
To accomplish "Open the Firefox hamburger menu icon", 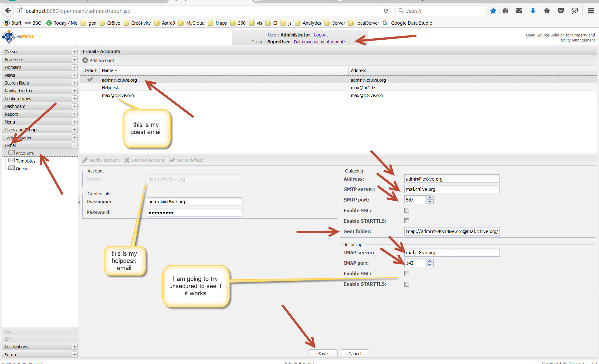I will tap(591, 11).
